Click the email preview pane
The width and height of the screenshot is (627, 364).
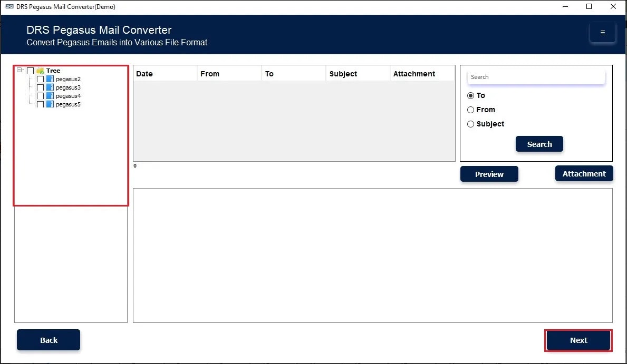click(373, 255)
